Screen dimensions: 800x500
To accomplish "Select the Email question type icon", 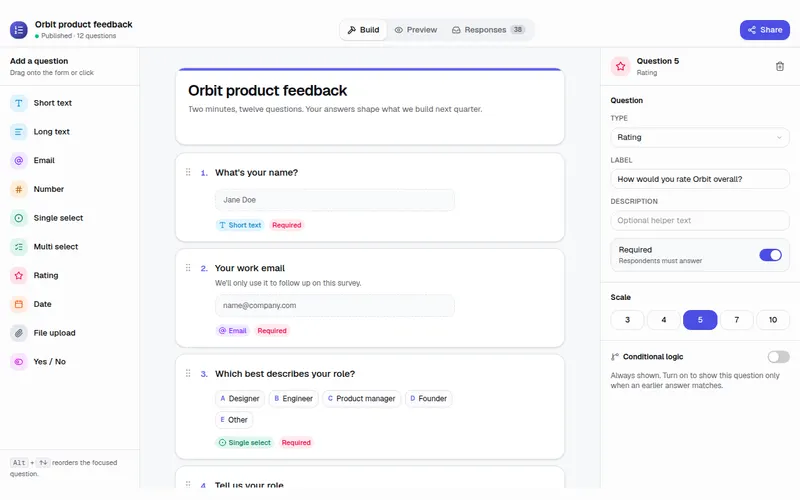I will click(18, 160).
